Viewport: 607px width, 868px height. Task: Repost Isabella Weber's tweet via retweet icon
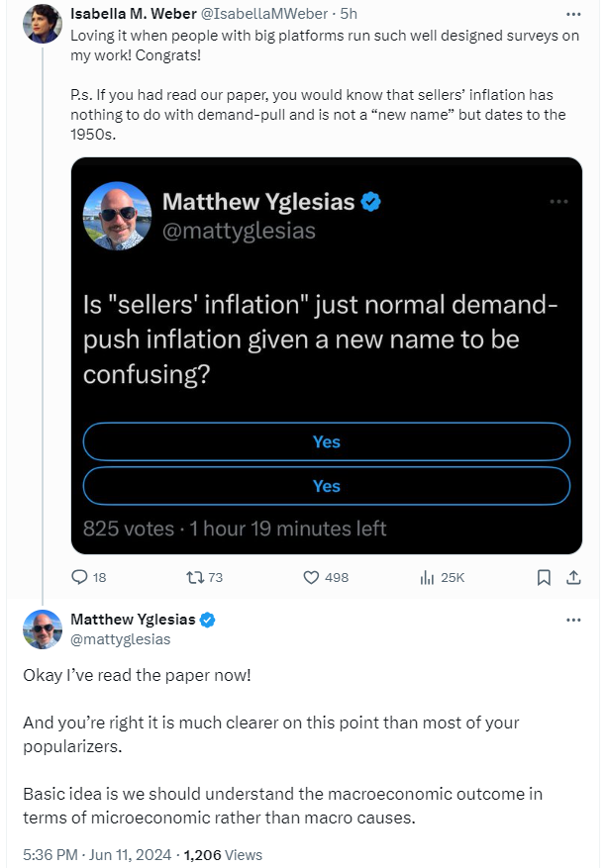[x=195, y=577]
